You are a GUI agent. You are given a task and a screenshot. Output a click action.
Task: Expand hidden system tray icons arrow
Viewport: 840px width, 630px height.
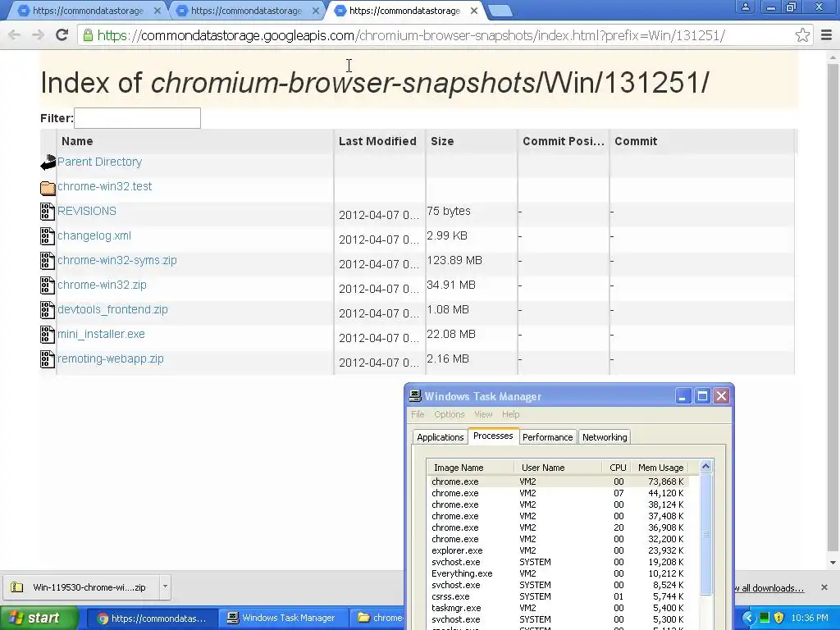[748, 618]
